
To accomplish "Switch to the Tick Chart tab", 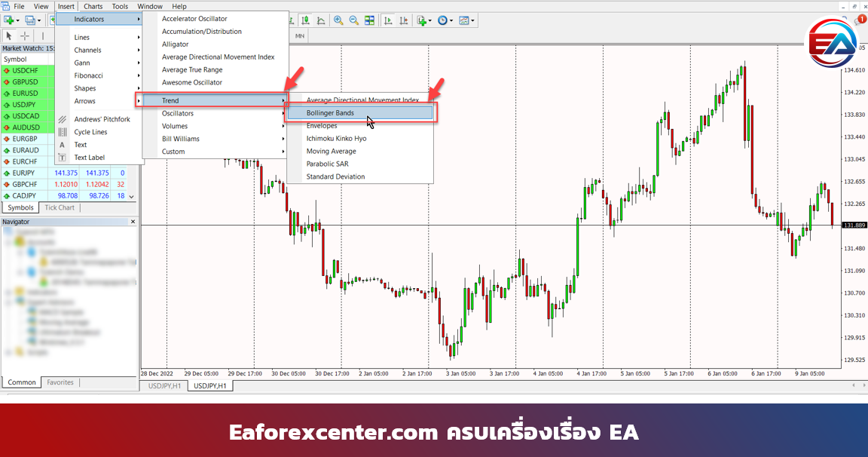I will pos(60,207).
